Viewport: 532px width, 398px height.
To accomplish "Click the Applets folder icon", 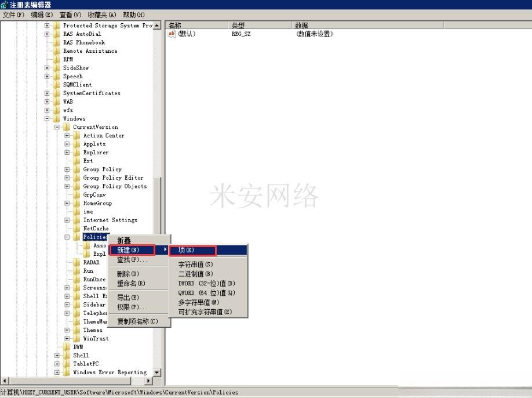I will 77,144.
